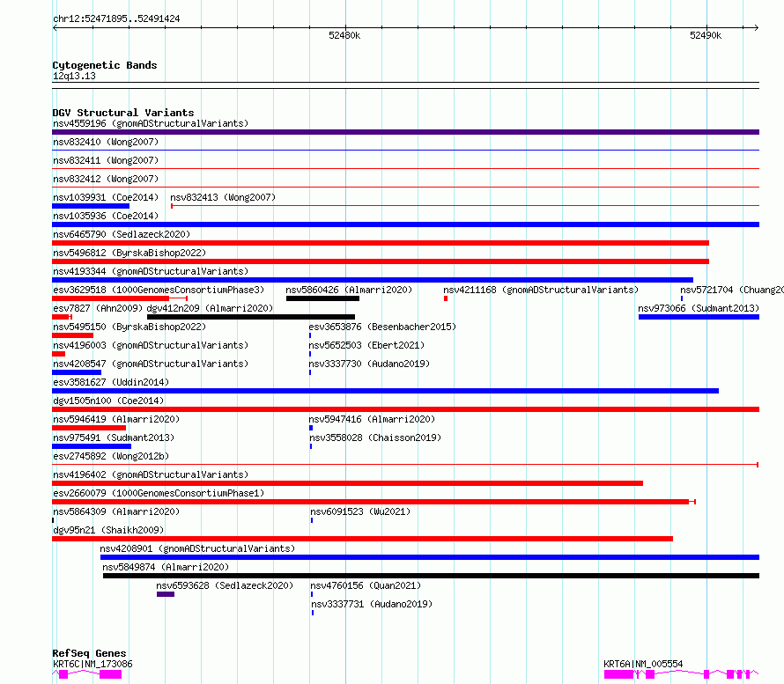Viewport: 784px width, 684px height.
Task: Click the KRT6C|NM_173086 gene label
Action: click(93, 664)
